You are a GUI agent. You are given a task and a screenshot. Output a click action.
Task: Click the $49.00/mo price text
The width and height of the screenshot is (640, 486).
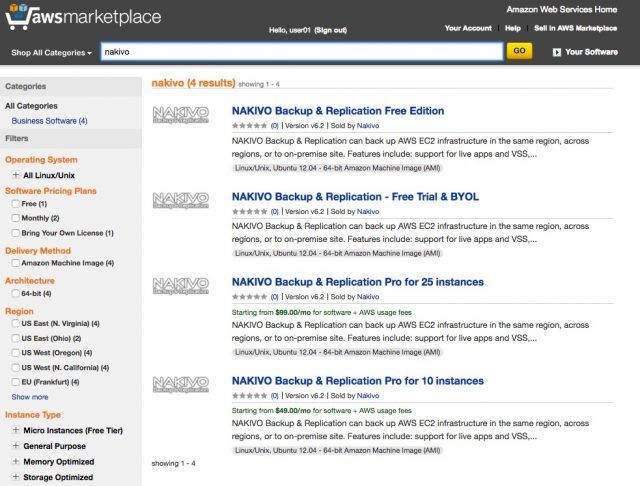[x=293, y=411]
